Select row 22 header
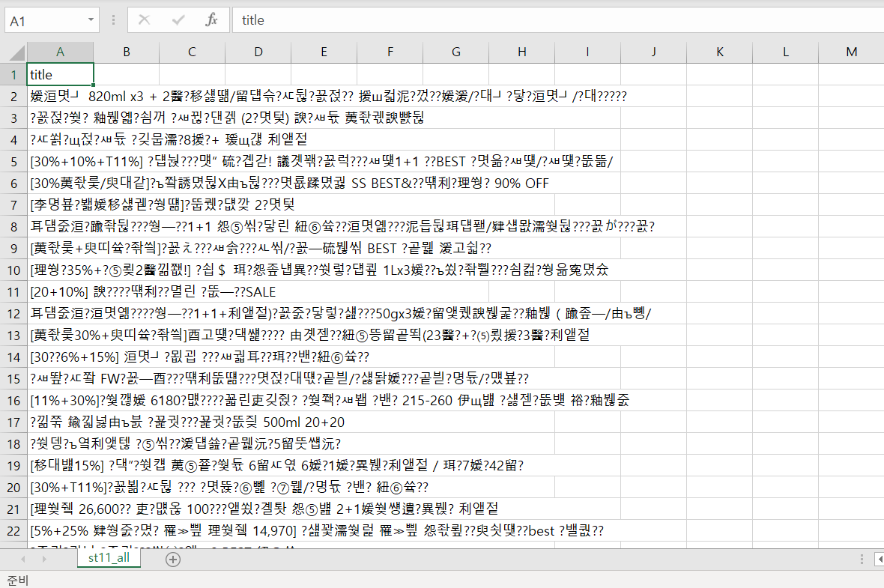This screenshot has height=588, width=884. pyautogui.click(x=13, y=531)
